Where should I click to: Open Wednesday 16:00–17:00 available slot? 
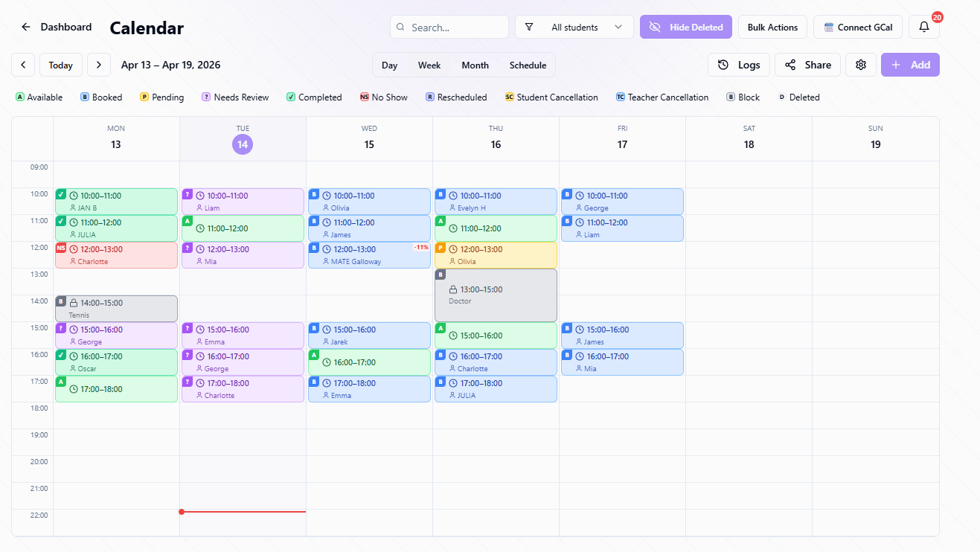coord(369,362)
